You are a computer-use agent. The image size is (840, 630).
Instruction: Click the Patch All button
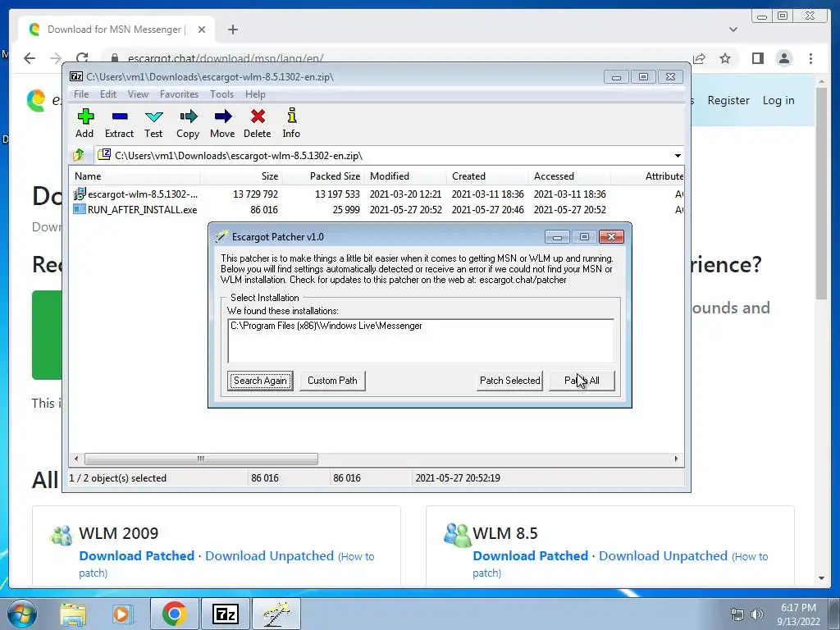(x=582, y=381)
